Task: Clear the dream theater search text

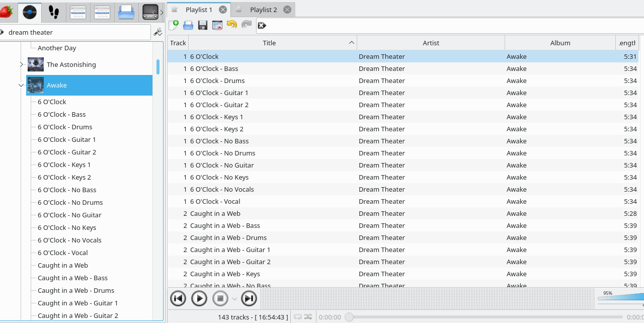Action: 2,32
